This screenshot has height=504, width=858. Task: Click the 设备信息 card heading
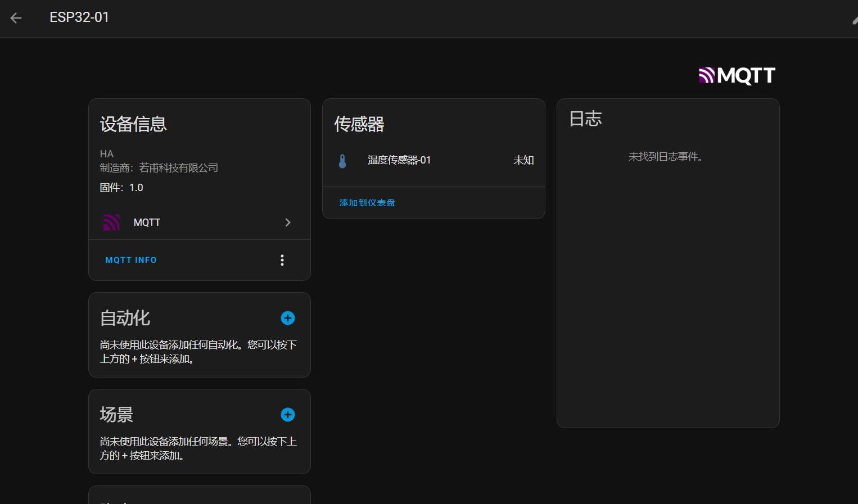coord(133,124)
